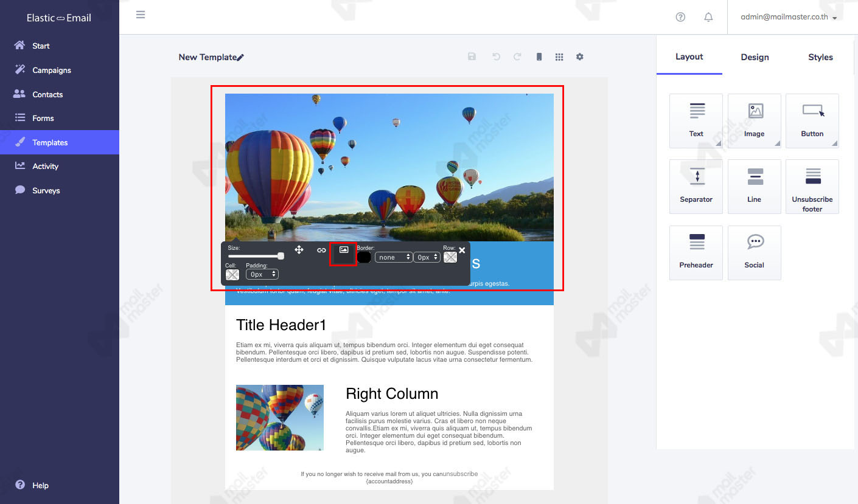The width and height of the screenshot is (858, 504).
Task: Click the Right Column heading
Action: click(392, 394)
